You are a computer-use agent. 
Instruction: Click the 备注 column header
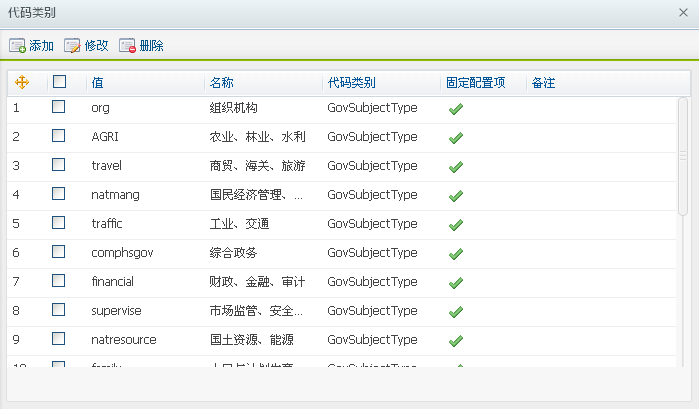(543, 82)
